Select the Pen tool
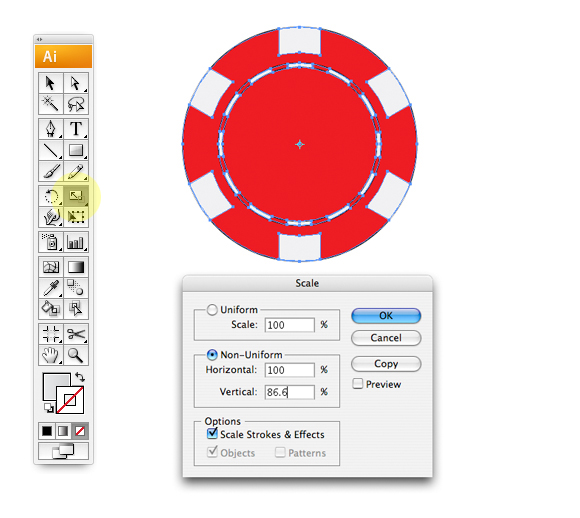This screenshot has width=580, height=518. (51, 129)
